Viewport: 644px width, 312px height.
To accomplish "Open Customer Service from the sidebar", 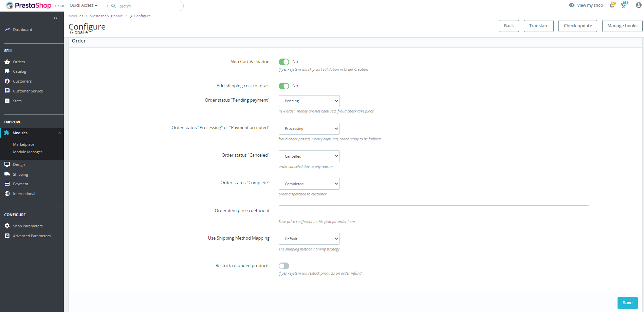I will click(x=7, y=91).
